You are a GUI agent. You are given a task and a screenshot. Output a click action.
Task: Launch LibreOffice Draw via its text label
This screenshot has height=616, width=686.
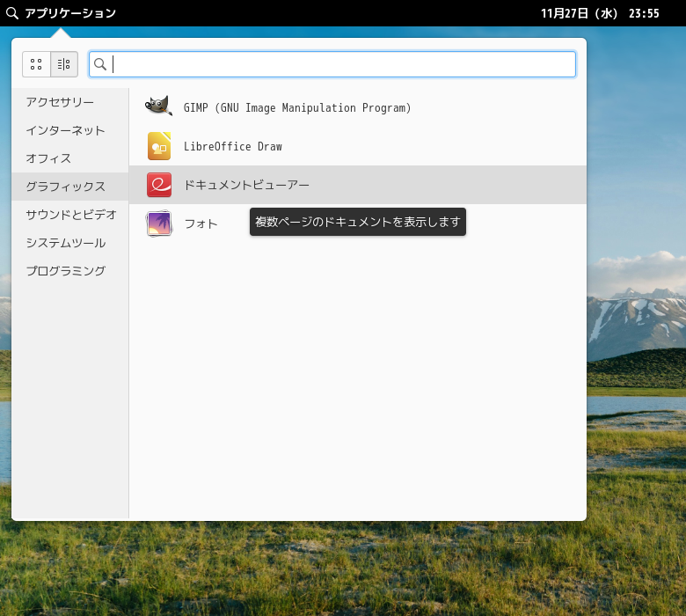[232, 146]
